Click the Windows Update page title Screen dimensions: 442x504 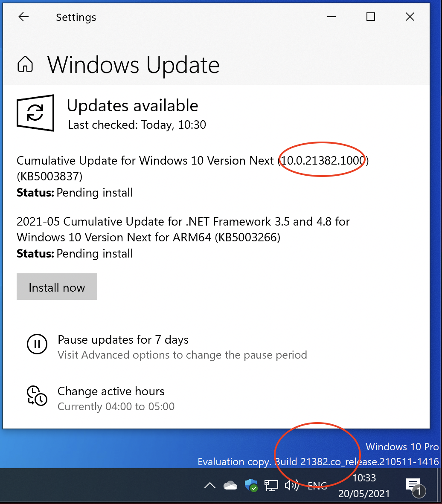[x=134, y=65]
